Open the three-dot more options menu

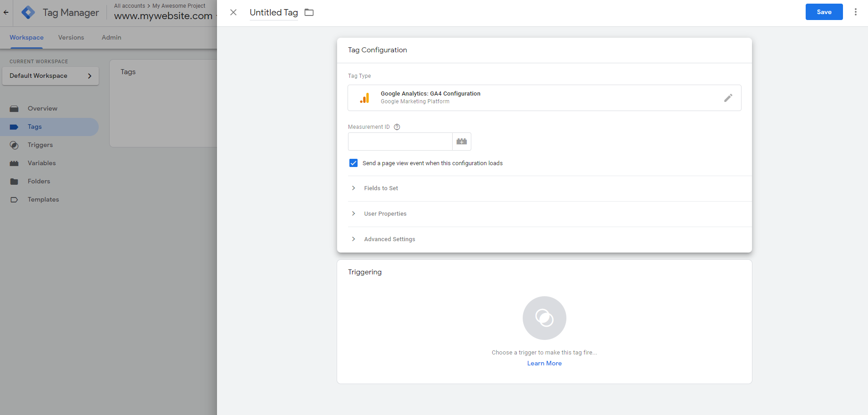coord(855,12)
